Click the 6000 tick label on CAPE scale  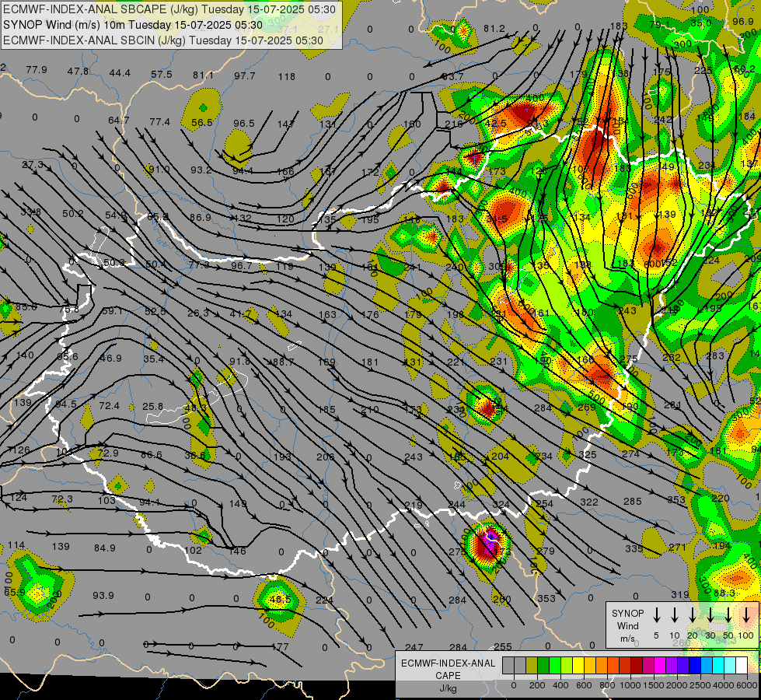[x=747, y=685]
